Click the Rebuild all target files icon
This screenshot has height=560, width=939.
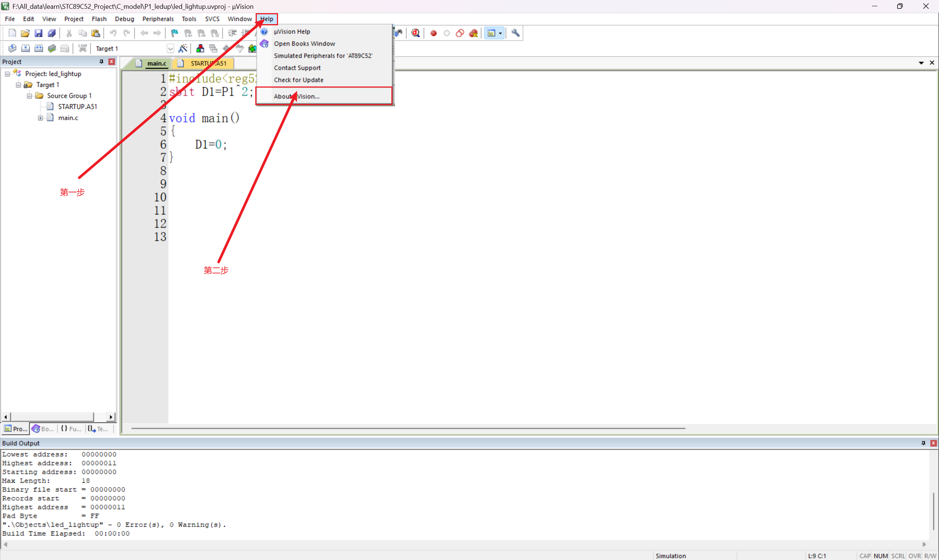[39, 48]
